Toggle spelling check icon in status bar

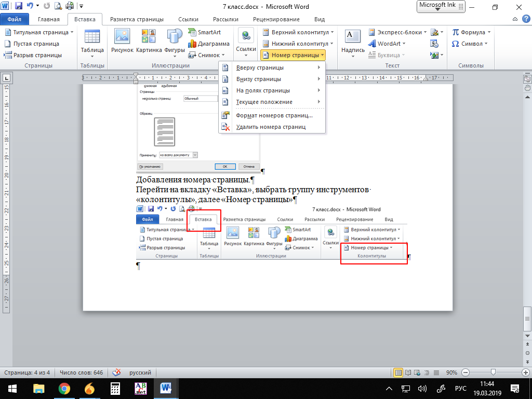pyautogui.click(x=117, y=373)
